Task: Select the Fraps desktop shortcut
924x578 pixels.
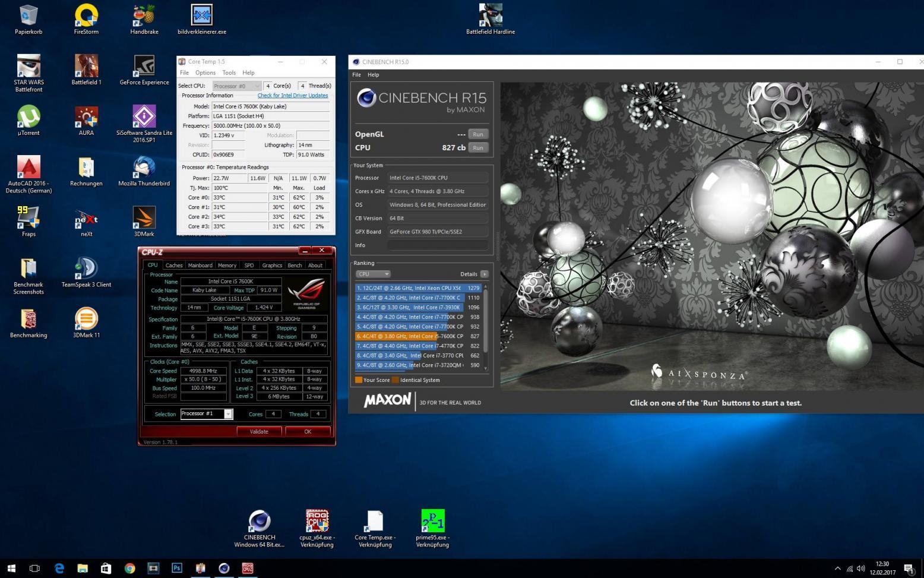Action: tap(29, 221)
